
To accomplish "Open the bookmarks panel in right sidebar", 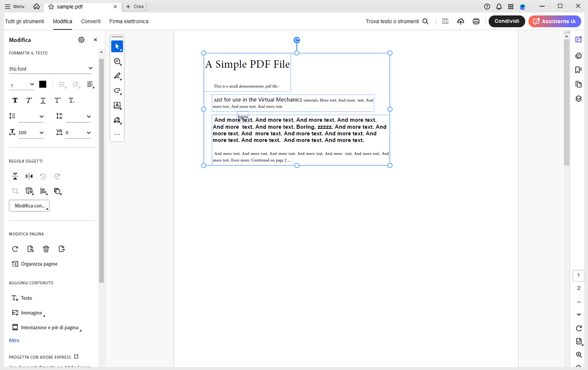I will [578, 70].
